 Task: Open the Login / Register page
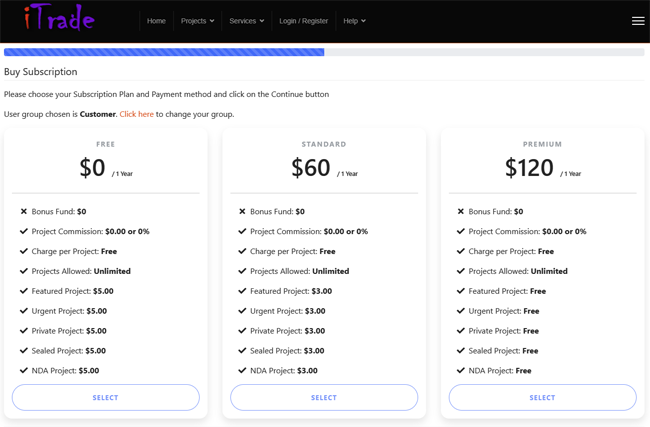tap(303, 21)
